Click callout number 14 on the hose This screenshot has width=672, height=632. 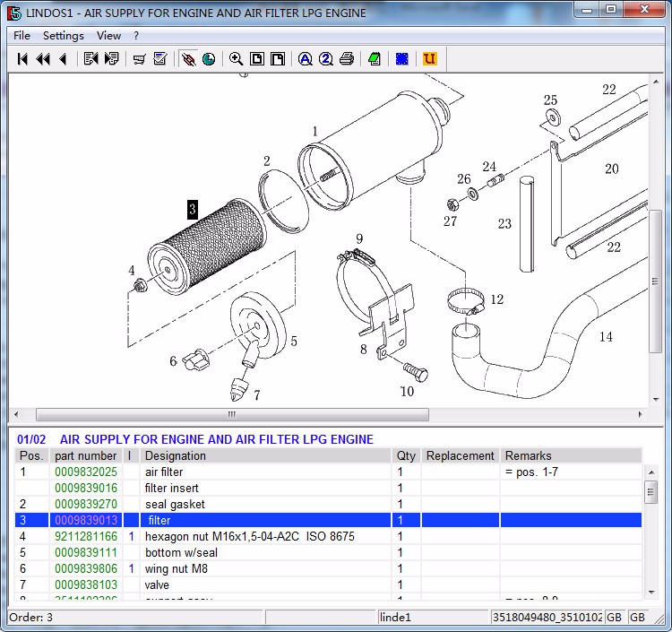click(x=606, y=336)
